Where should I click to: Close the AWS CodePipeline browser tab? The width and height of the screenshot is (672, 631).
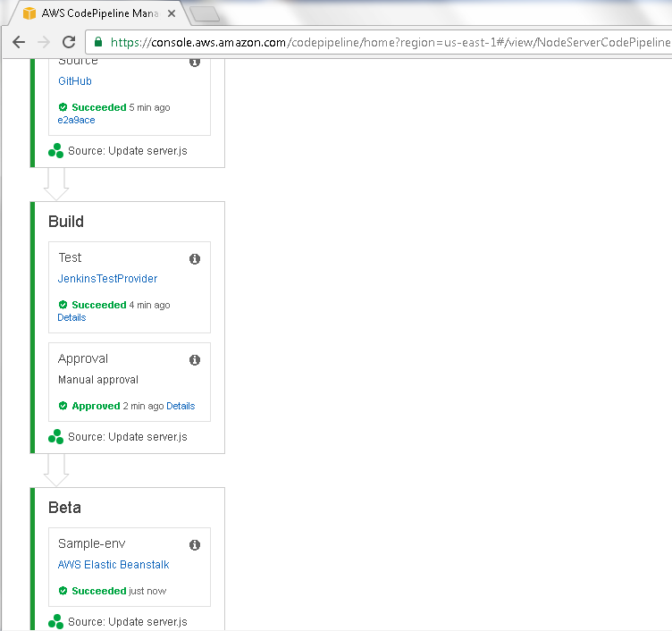(x=172, y=13)
